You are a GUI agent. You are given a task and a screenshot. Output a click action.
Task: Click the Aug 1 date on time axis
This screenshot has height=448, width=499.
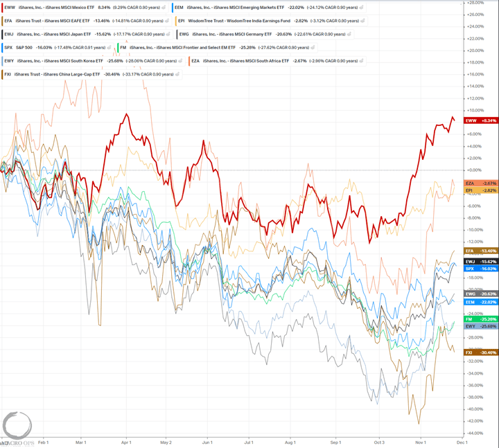[290, 442]
